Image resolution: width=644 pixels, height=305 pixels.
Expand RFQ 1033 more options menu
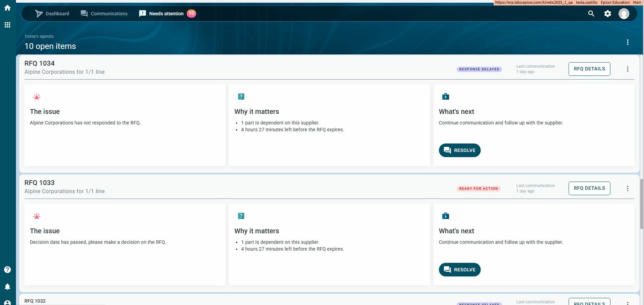tap(627, 188)
